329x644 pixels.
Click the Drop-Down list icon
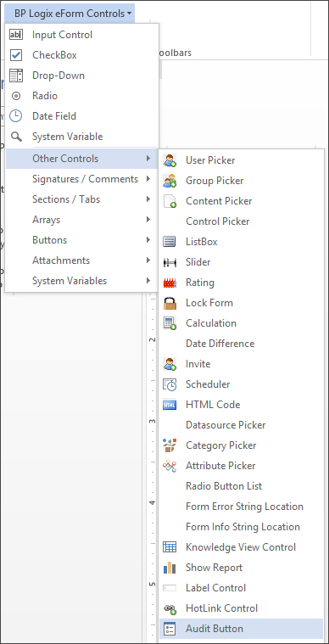(x=16, y=76)
